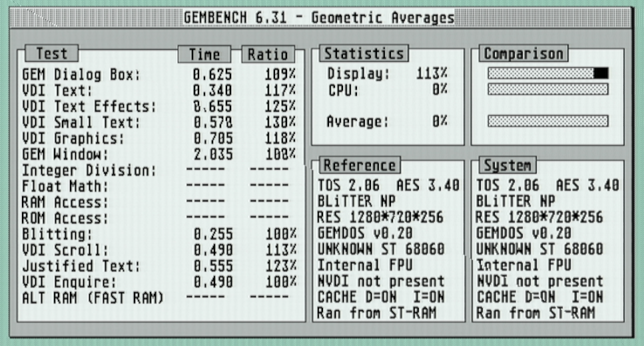The height and width of the screenshot is (346, 644).
Task: Click the 130% ratio value
Action: 280,122
